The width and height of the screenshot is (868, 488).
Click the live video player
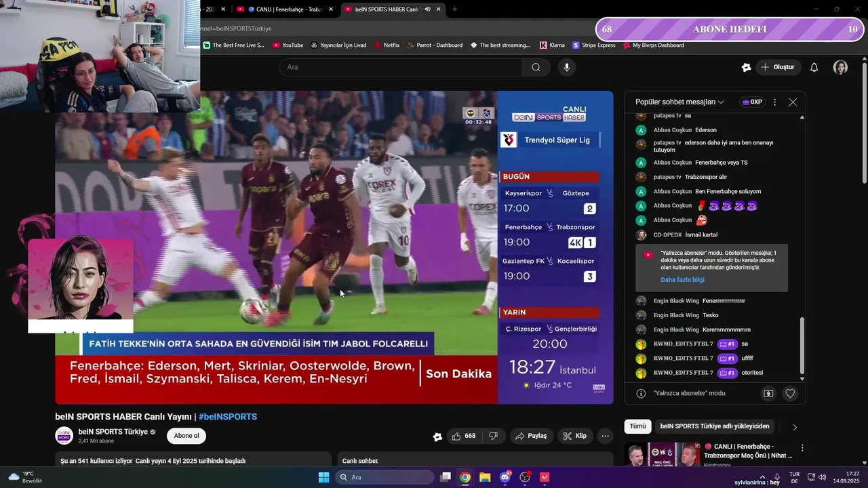tap(334, 247)
